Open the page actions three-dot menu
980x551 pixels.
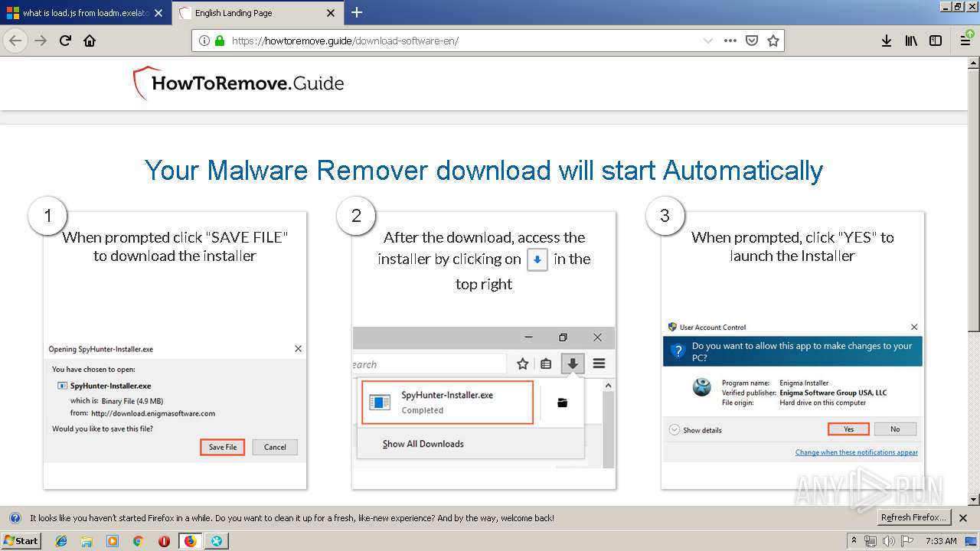click(730, 41)
